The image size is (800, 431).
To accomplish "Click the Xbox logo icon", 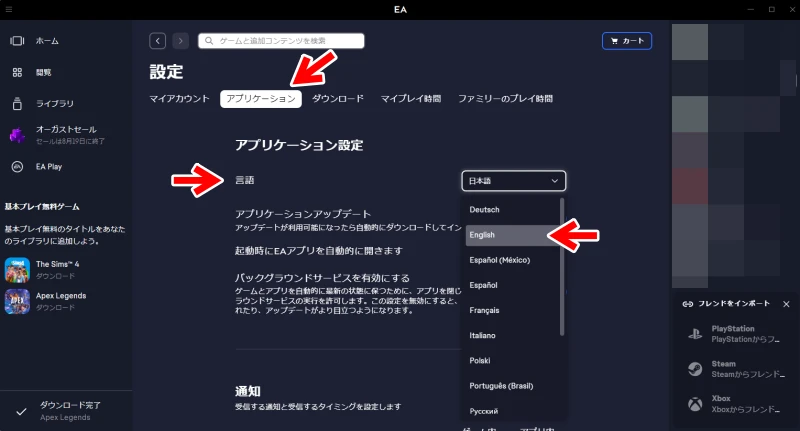I will tap(695, 404).
